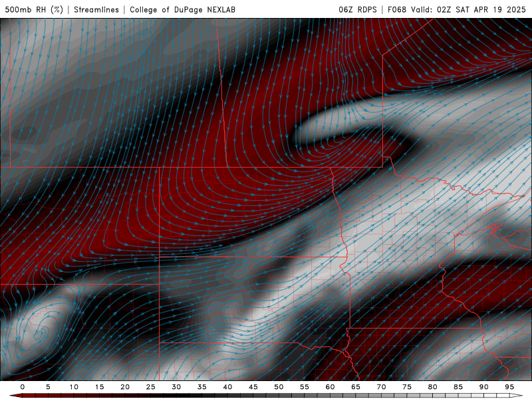Click the '40' value on the legend

point(227,387)
